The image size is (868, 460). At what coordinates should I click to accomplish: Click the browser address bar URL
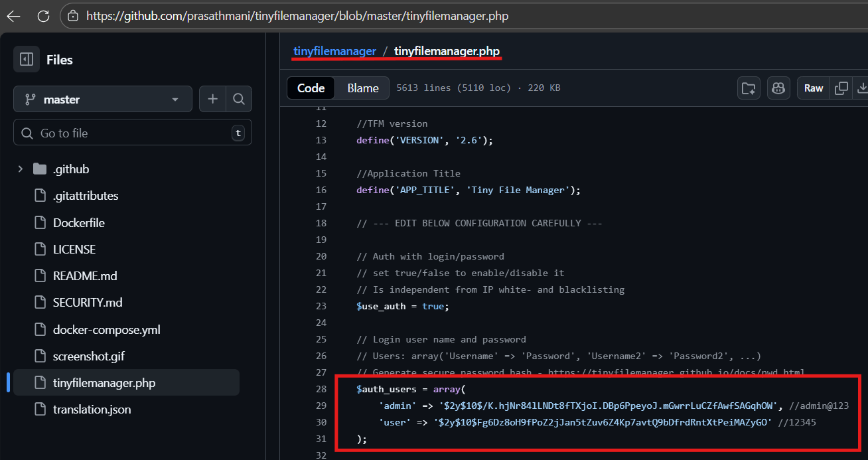(297, 16)
